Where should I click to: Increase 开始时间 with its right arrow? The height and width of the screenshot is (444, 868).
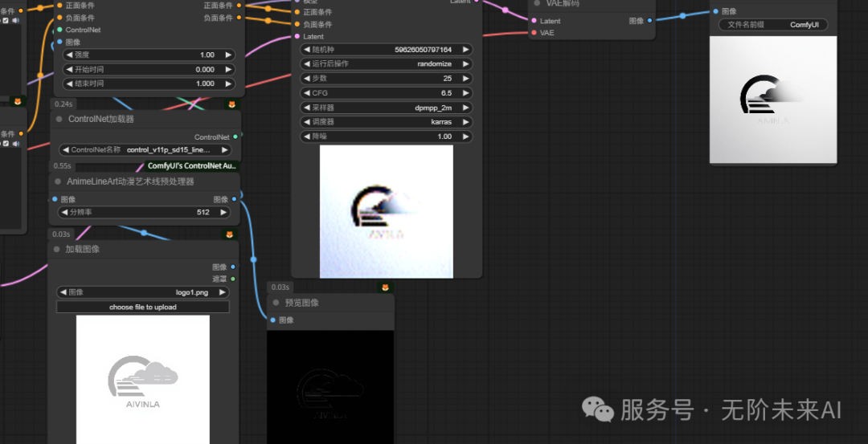[227, 70]
